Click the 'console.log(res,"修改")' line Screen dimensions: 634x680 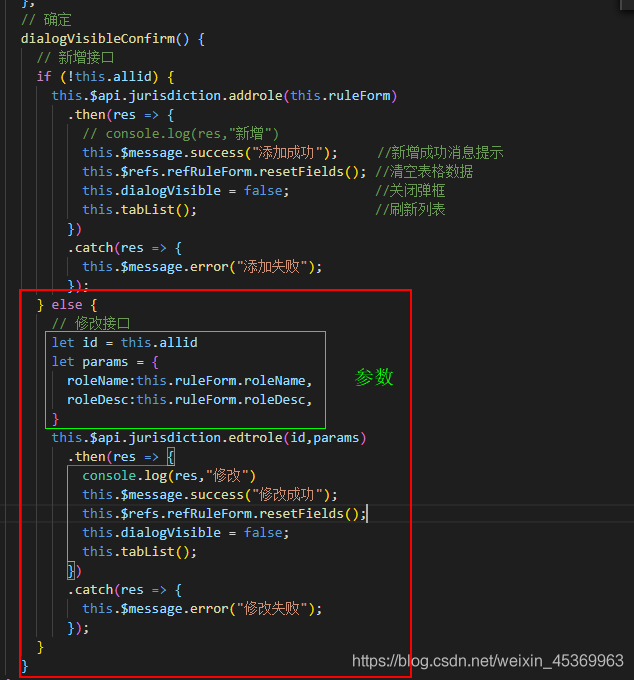click(169, 476)
